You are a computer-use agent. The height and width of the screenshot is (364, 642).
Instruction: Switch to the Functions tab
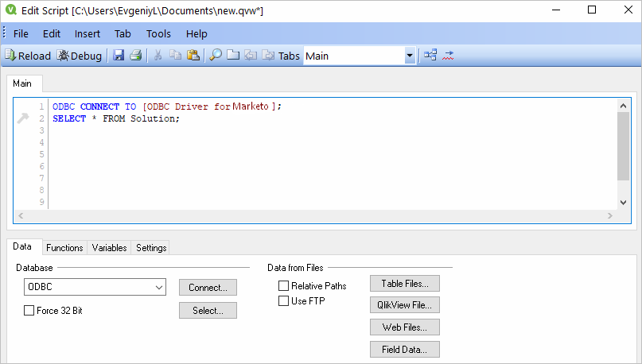click(x=64, y=248)
